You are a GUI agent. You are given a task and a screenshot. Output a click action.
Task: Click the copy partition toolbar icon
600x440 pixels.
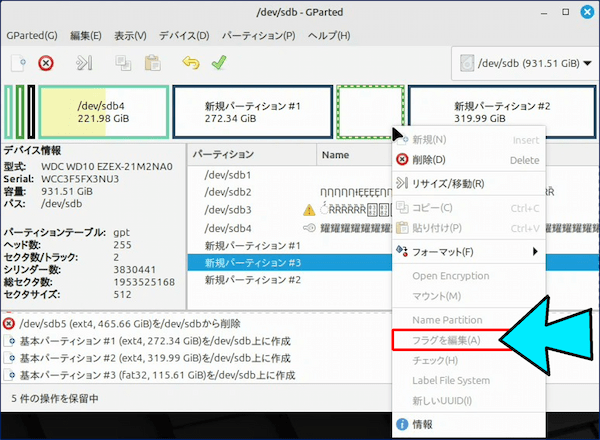[x=124, y=63]
